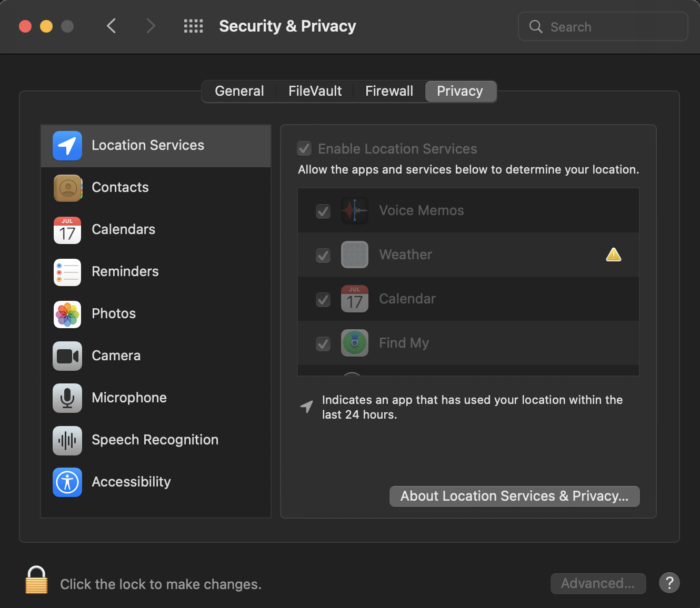
Task: Select Photos in the privacy list
Action: [x=156, y=314]
